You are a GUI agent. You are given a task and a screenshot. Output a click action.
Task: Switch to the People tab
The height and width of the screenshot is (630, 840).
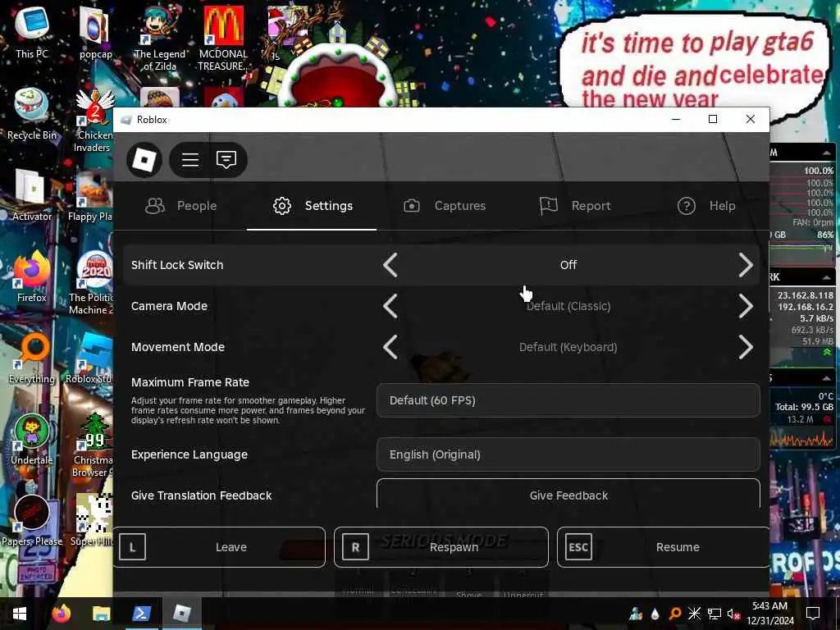[x=181, y=206]
